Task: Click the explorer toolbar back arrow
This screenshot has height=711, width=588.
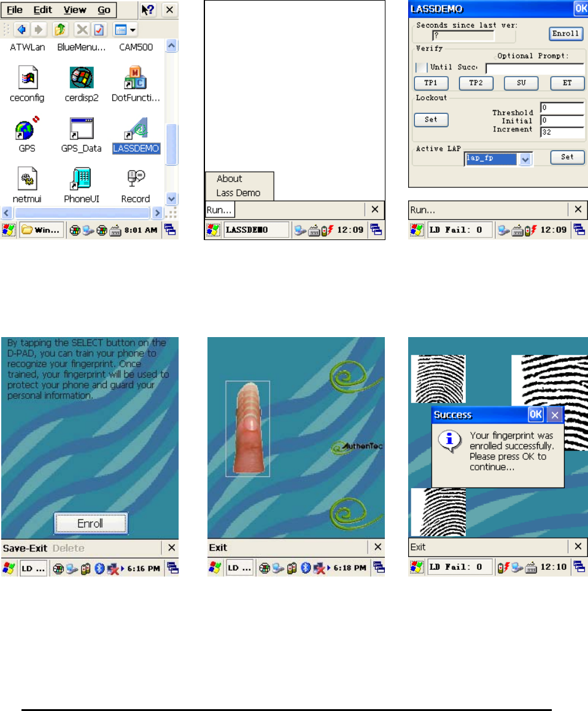Action: click(x=21, y=30)
